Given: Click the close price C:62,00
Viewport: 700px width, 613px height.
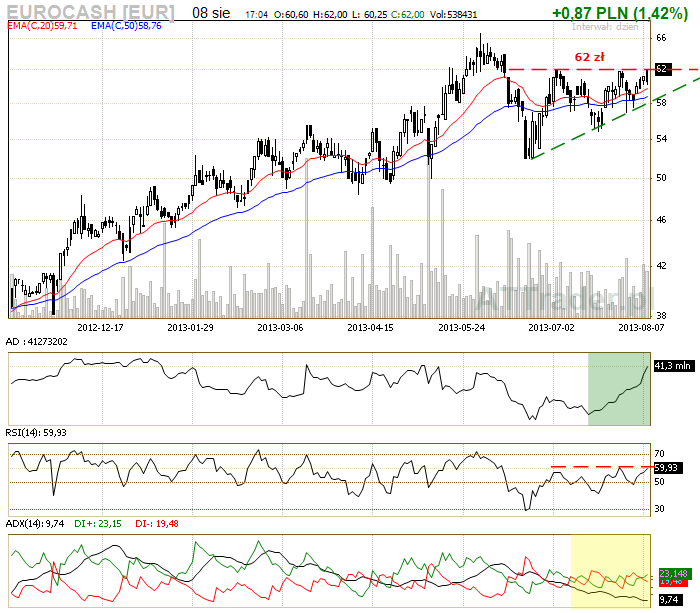Looking at the screenshot, I should [408, 15].
